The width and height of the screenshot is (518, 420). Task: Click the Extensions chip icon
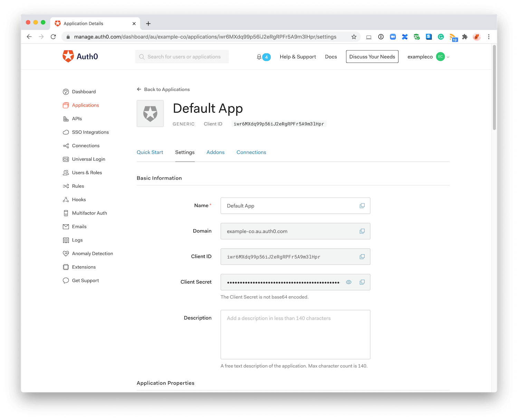[x=66, y=267]
